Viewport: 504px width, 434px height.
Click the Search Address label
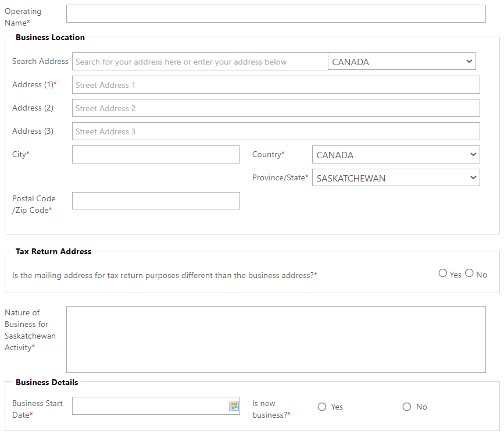pyautogui.click(x=40, y=61)
